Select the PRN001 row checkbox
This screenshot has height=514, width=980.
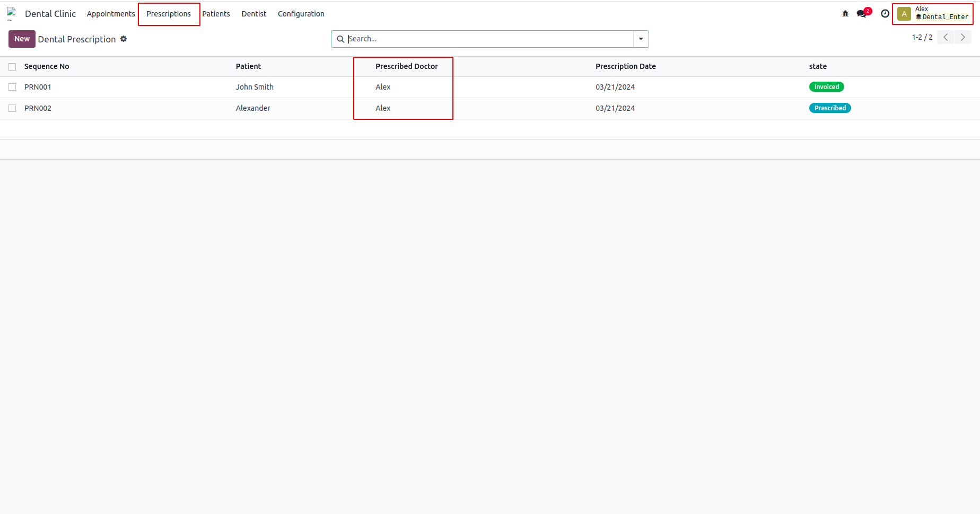click(12, 87)
